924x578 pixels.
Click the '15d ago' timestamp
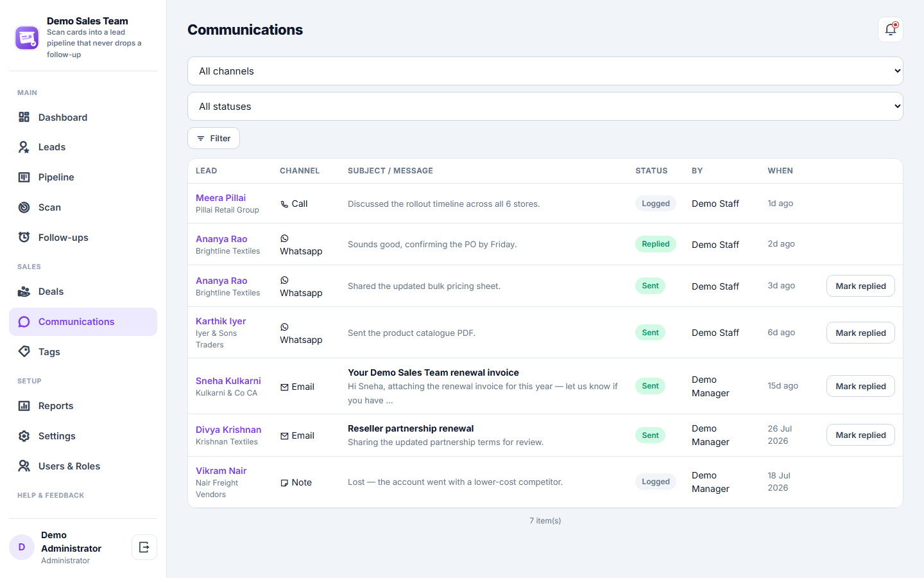783,386
